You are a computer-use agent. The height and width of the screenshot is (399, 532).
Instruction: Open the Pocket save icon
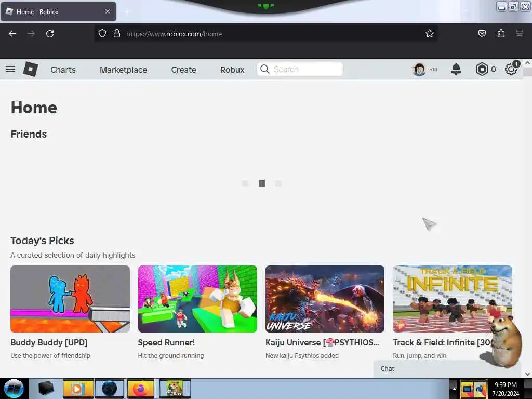coord(482,33)
